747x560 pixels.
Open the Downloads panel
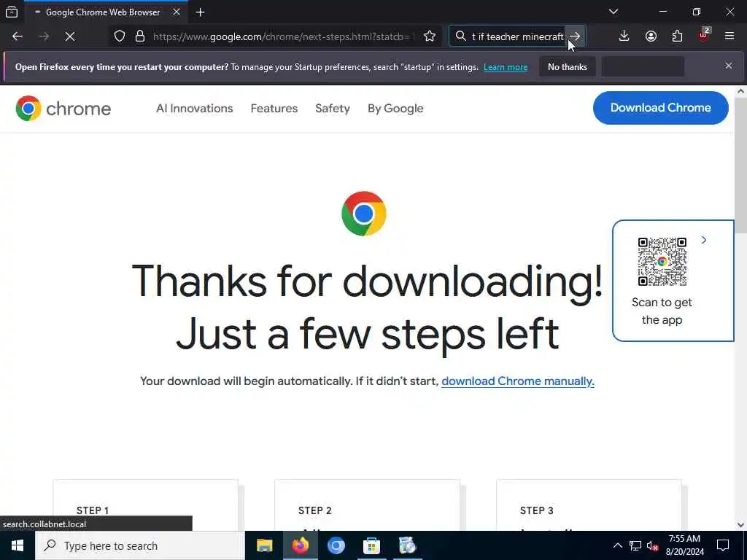point(624,36)
